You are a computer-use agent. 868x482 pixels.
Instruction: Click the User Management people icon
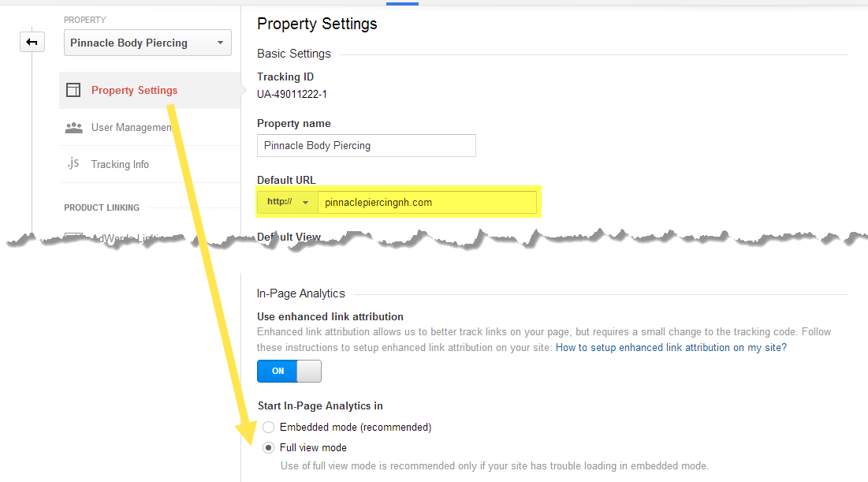coord(73,128)
